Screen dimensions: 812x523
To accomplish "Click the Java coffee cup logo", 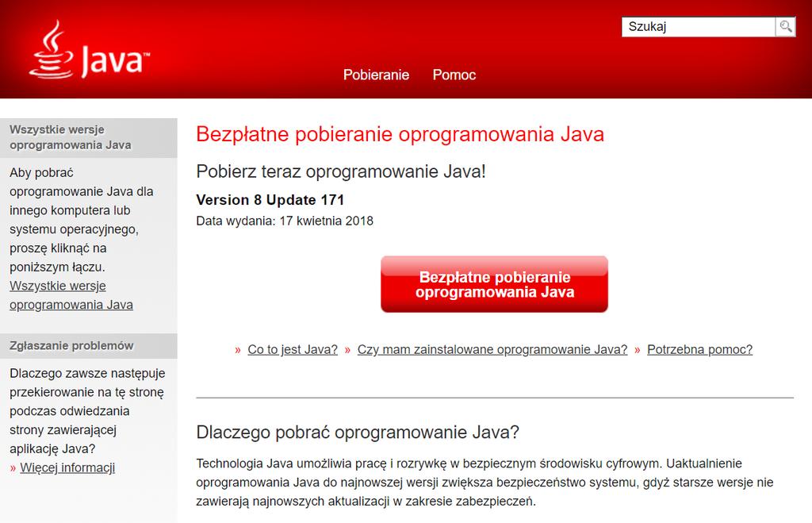I will (x=89, y=50).
